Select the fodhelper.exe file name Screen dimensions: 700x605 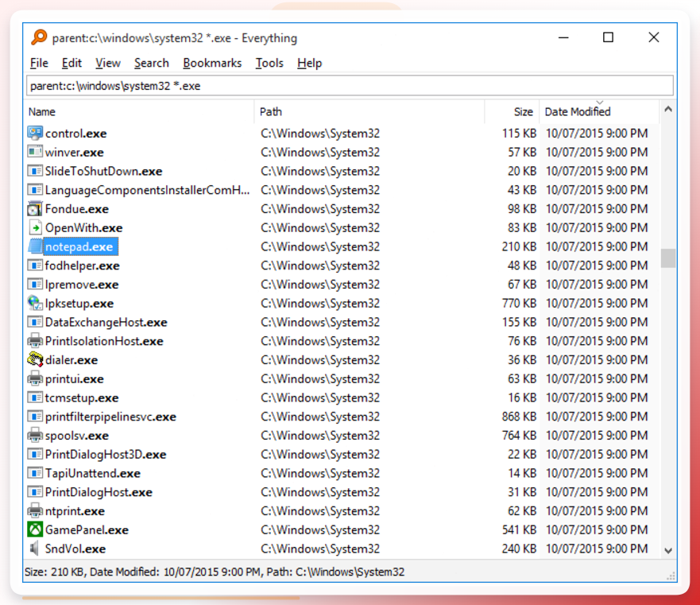tap(82, 266)
